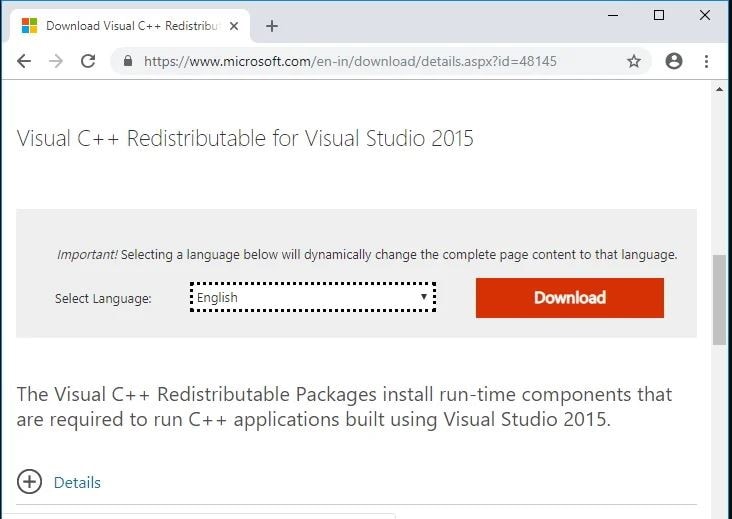View site info via the lock icon
This screenshot has width=732, height=519.
click(x=128, y=61)
